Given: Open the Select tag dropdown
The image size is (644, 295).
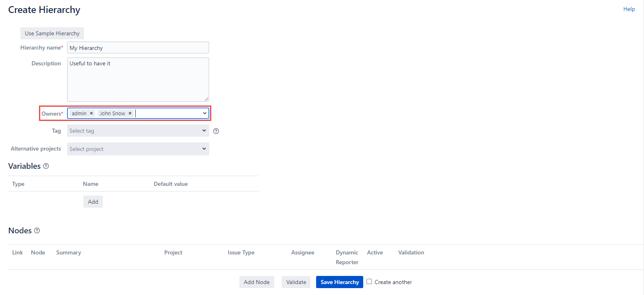Looking at the screenshot, I should pos(138,131).
